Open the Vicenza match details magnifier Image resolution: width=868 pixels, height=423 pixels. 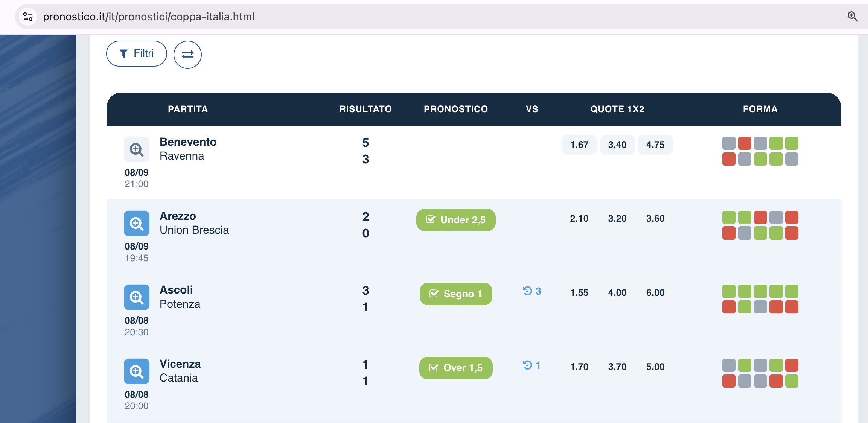point(137,371)
